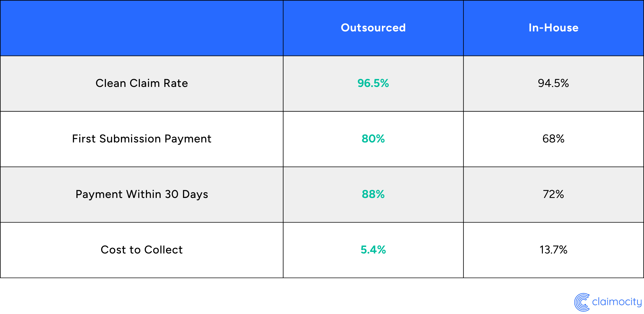
Task: Click the claimocity brand name text
Action: tap(617, 302)
